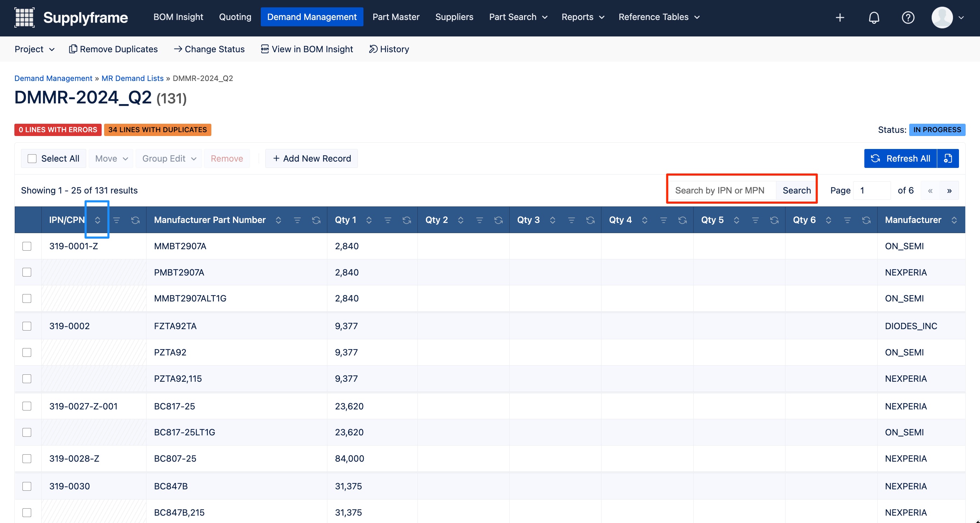Check the PZTA92,115 row checkbox
This screenshot has width=980, height=523.
pyautogui.click(x=27, y=379)
